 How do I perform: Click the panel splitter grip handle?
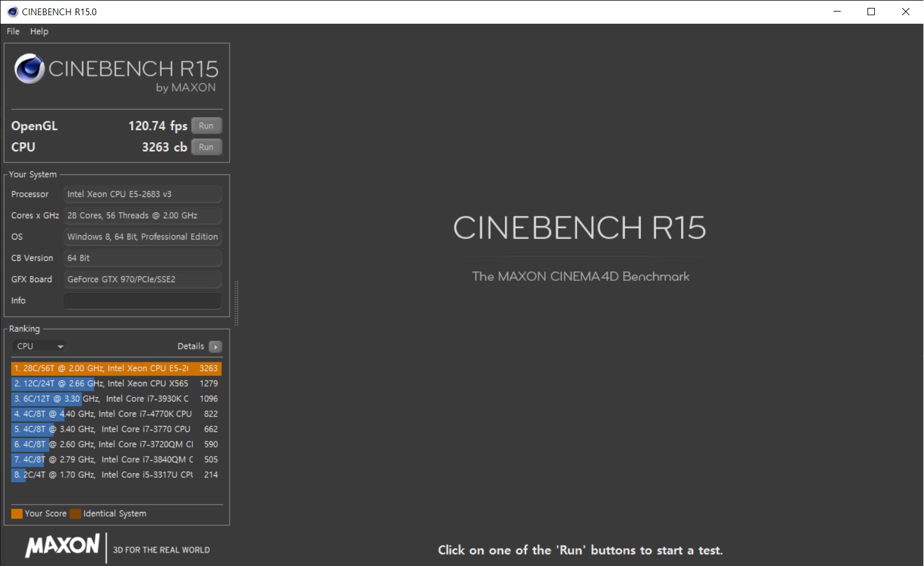coord(236,303)
